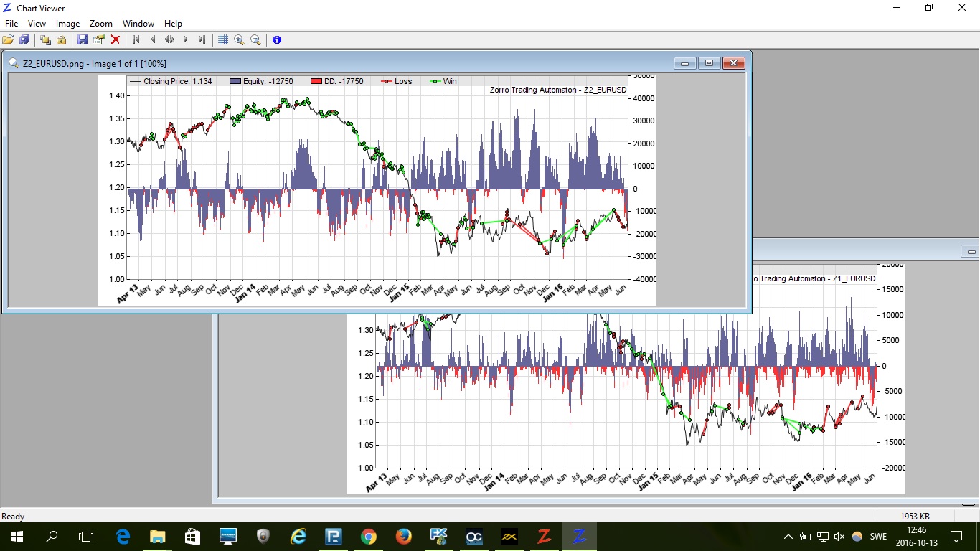Jump to last image in toolbar
This screenshot has height=551, width=980.
pyautogui.click(x=202, y=39)
